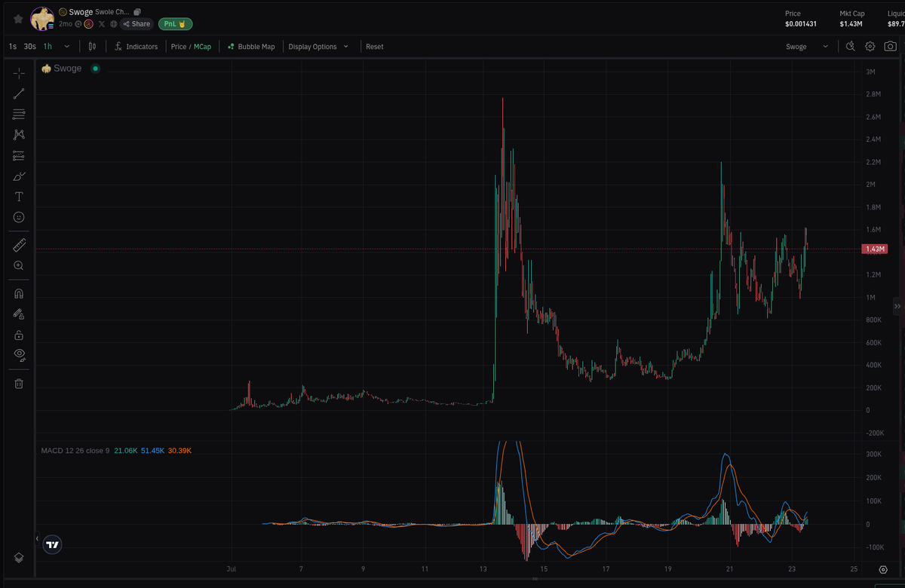Viewport: 905px width, 588px height.
Task: Reset the chart with Reset
Action: coord(375,47)
